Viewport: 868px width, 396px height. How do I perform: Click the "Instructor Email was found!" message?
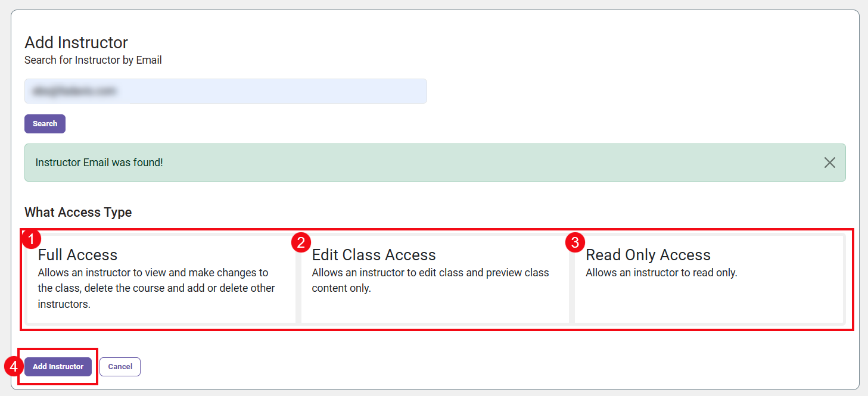(x=99, y=163)
